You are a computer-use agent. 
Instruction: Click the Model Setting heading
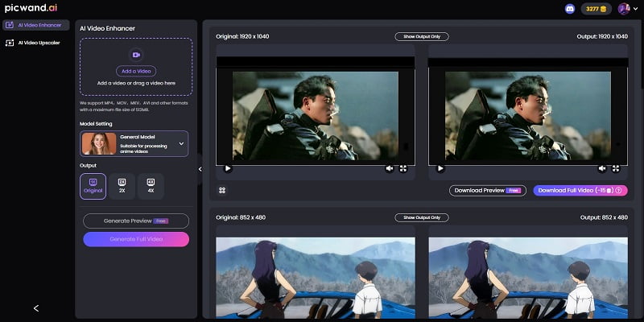coord(96,124)
